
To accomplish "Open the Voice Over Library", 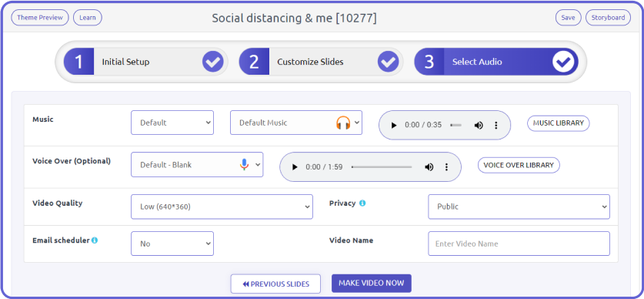I will pos(519,165).
